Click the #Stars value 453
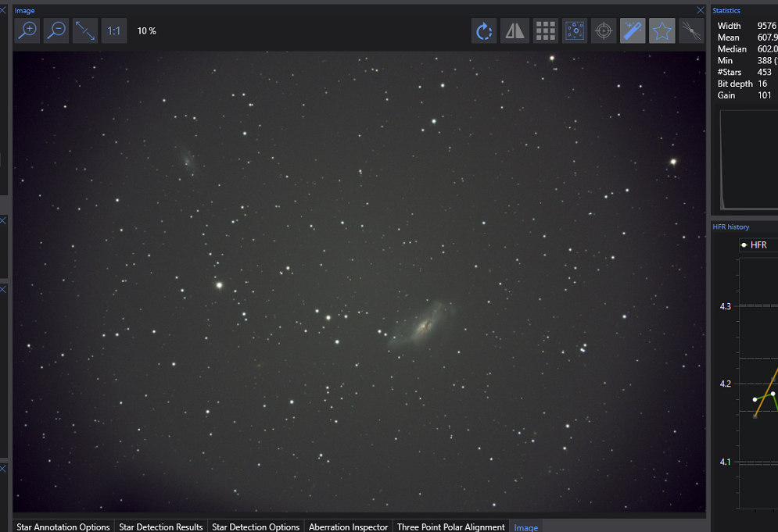778x532 pixels. (x=764, y=72)
